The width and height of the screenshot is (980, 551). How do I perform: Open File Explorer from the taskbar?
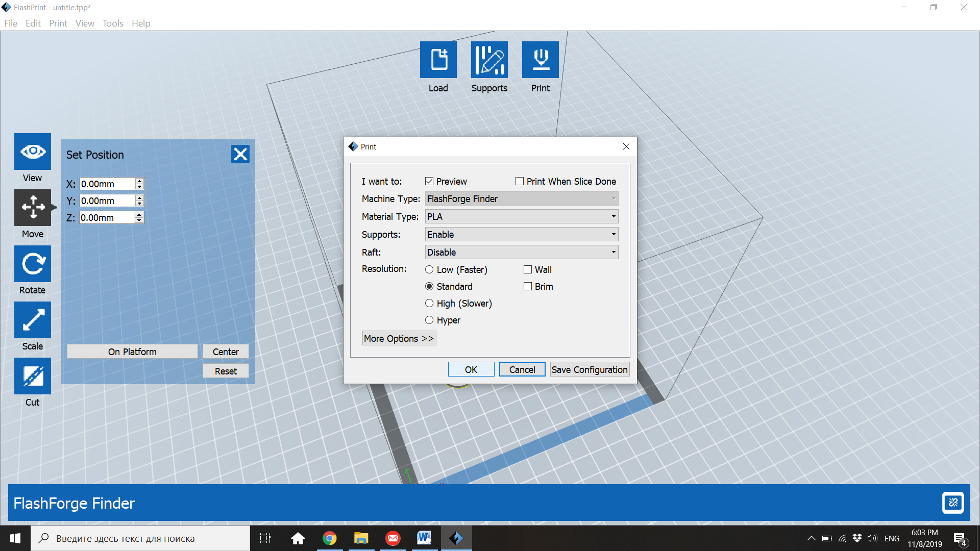pyautogui.click(x=361, y=538)
